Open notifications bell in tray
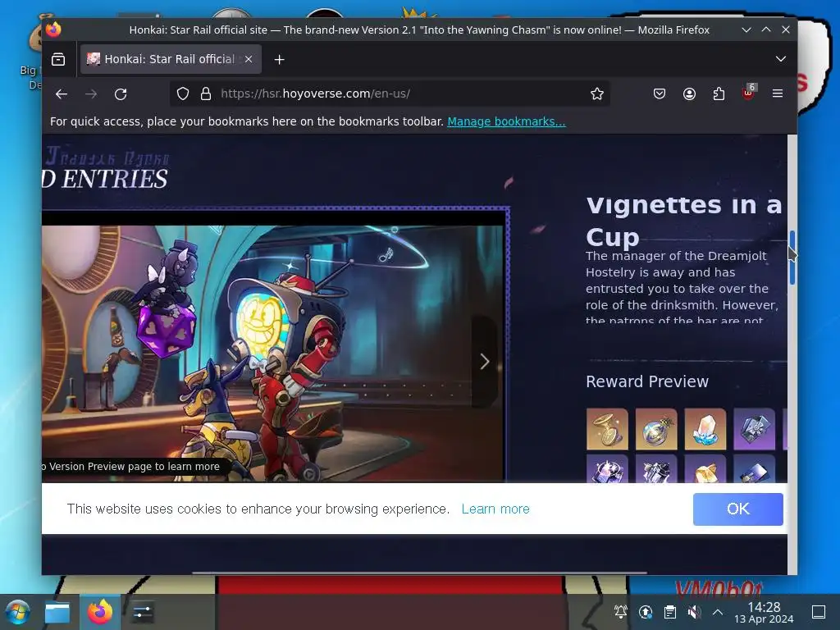The width and height of the screenshot is (840, 630). point(621,612)
